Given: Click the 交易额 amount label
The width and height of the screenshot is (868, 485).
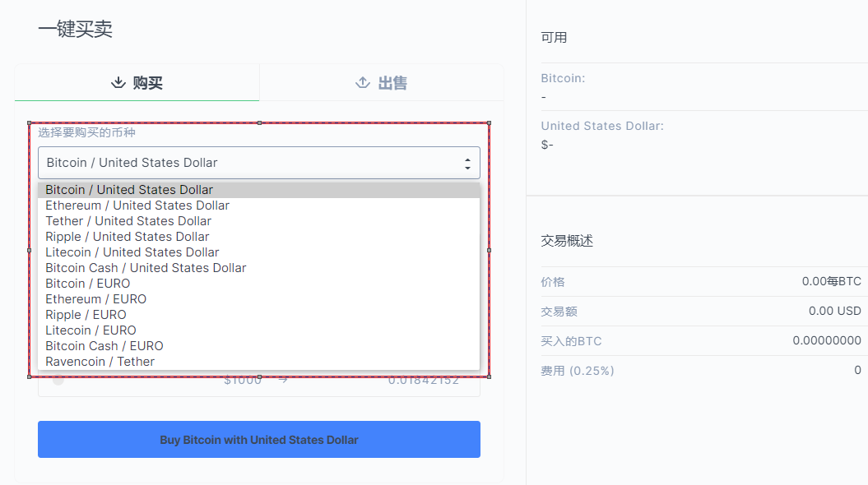Looking at the screenshot, I should [x=559, y=312].
